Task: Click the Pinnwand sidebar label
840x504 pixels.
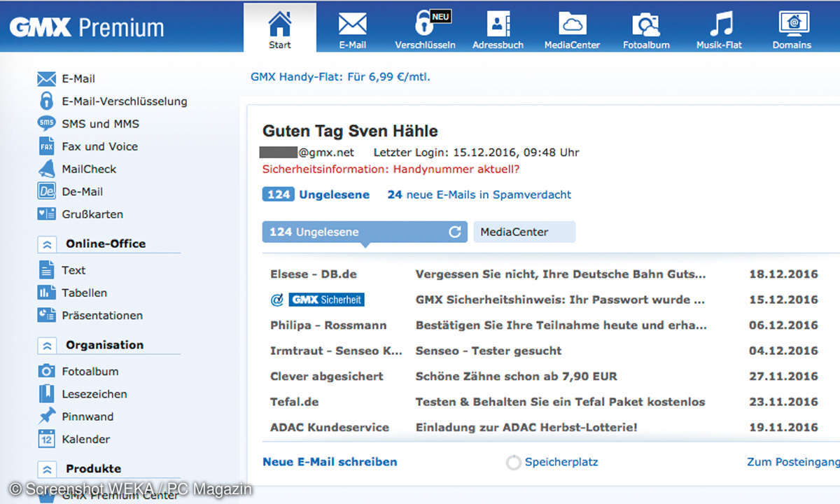Action: click(x=87, y=416)
